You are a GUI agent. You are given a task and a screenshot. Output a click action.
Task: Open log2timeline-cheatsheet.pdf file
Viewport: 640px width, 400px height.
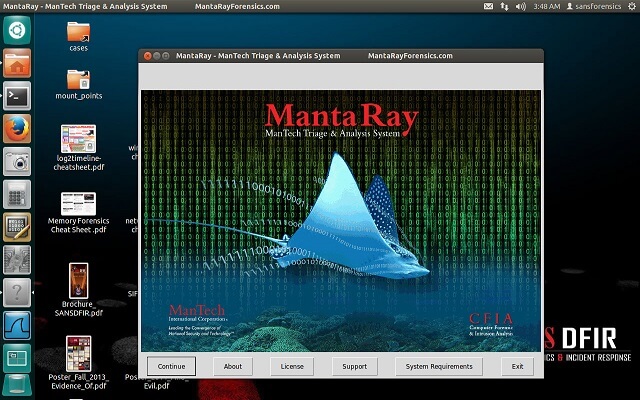(78, 141)
